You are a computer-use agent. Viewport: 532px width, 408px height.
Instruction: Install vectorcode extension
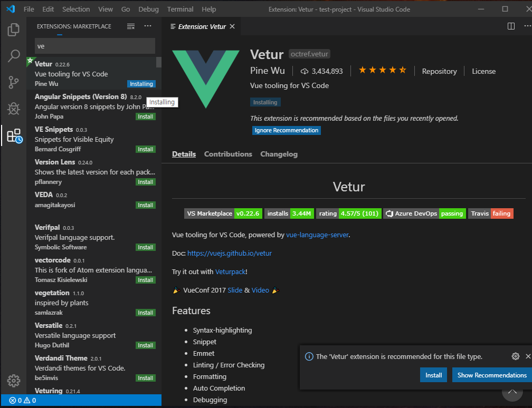pos(146,280)
